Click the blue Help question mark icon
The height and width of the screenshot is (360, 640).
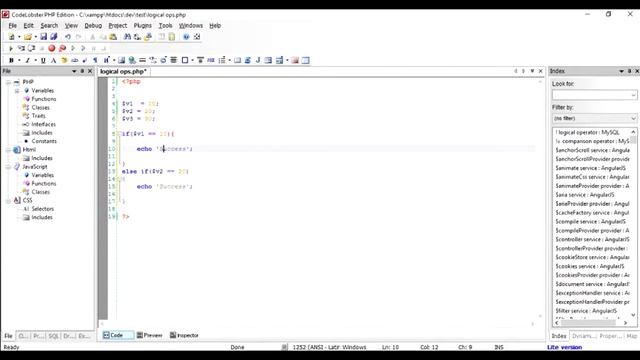coord(186,37)
